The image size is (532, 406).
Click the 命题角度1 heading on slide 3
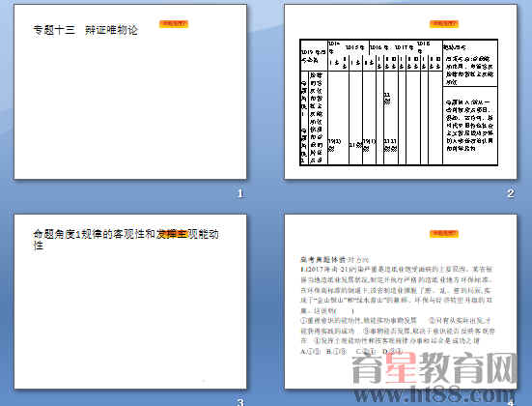tap(126, 240)
